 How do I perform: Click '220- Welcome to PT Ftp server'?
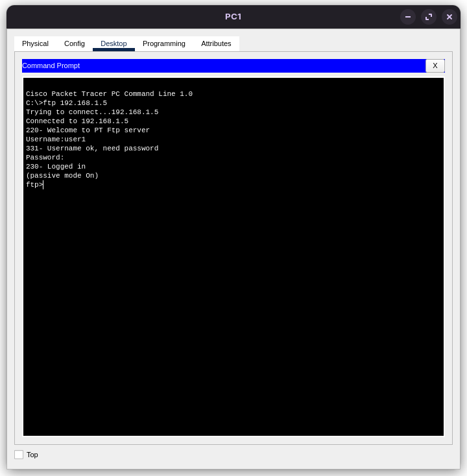pos(88,130)
